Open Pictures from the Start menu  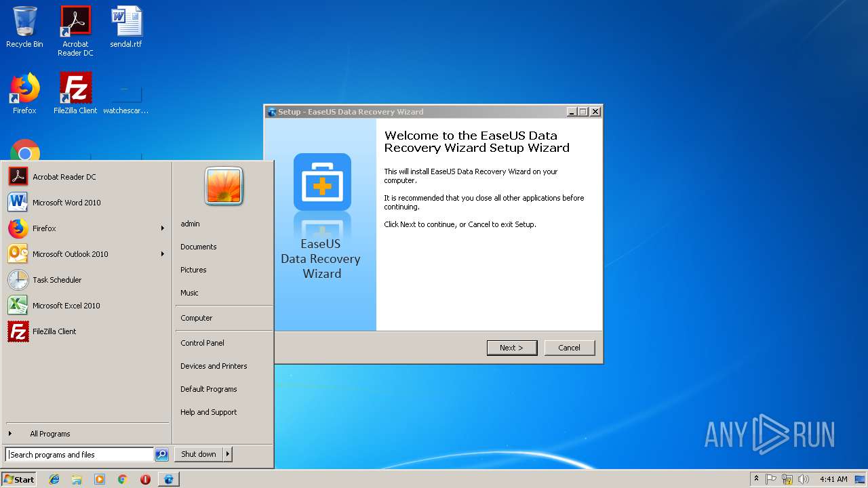point(193,270)
